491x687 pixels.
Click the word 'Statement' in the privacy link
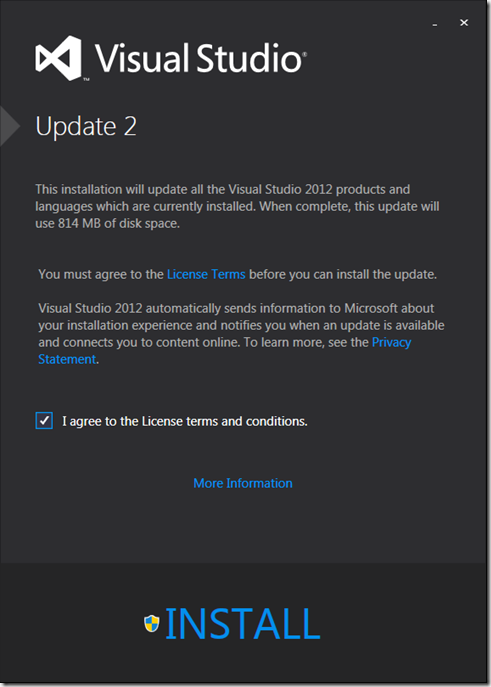coord(67,359)
